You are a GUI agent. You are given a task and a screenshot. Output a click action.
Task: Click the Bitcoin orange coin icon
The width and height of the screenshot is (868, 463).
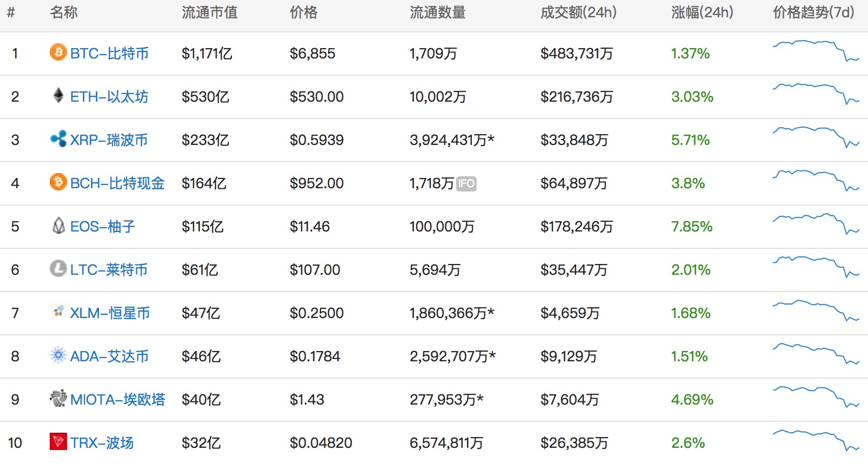[58, 52]
